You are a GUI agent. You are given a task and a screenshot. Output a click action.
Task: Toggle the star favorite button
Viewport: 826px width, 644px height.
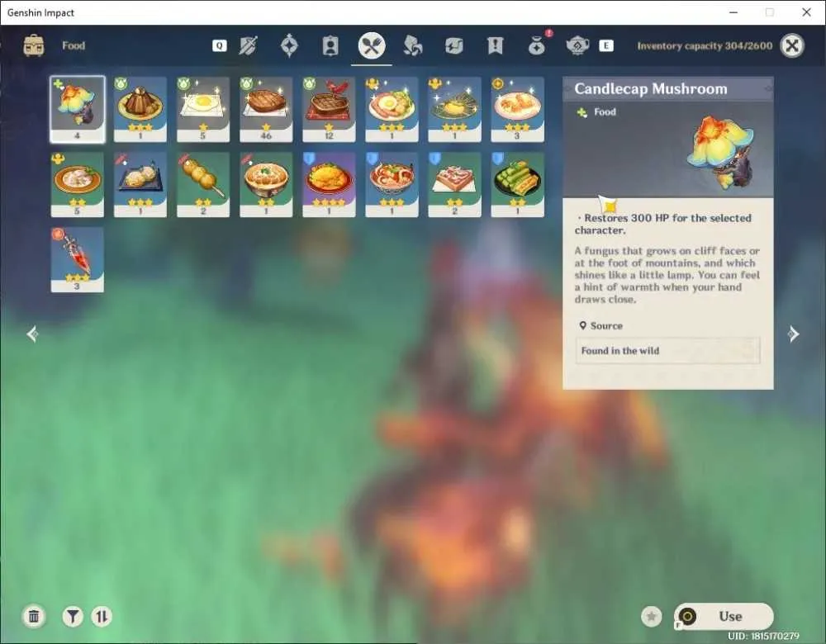pos(652,616)
